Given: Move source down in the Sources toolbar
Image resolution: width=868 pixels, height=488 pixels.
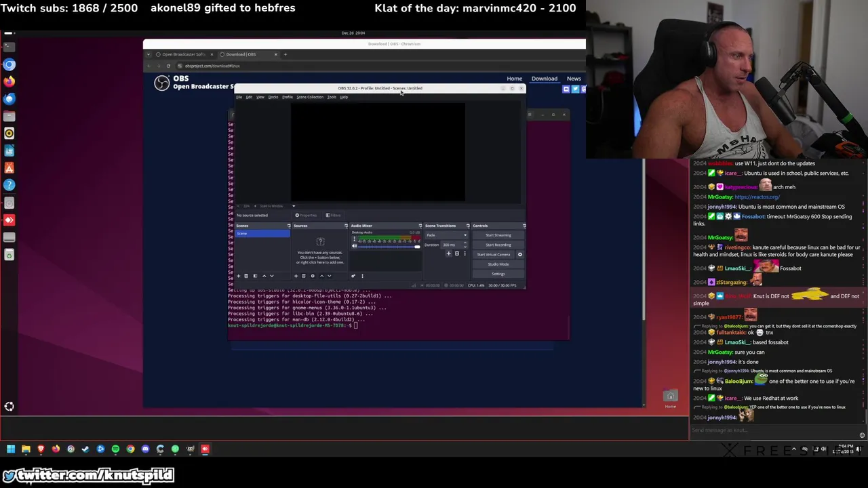Looking at the screenshot, I should (x=330, y=276).
